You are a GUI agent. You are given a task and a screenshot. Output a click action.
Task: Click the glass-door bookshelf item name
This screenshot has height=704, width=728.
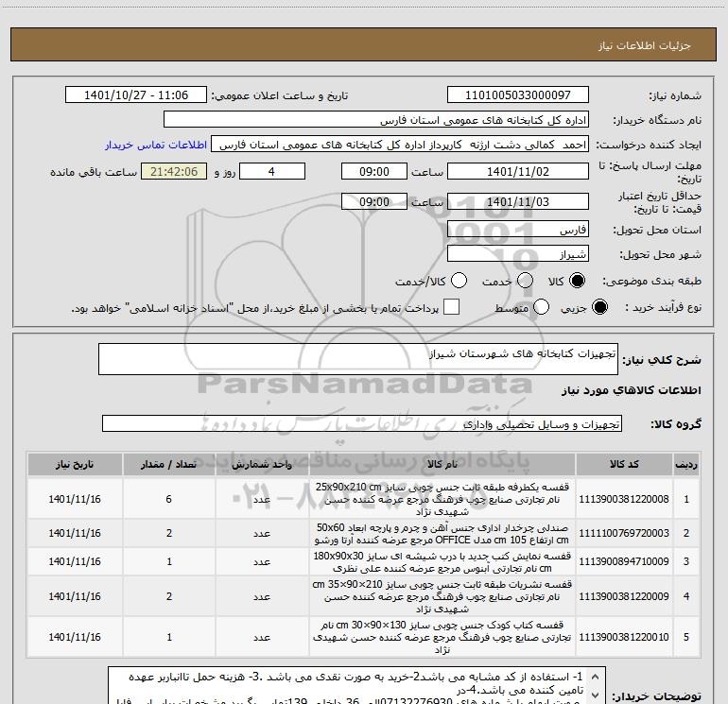[x=442, y=561]
